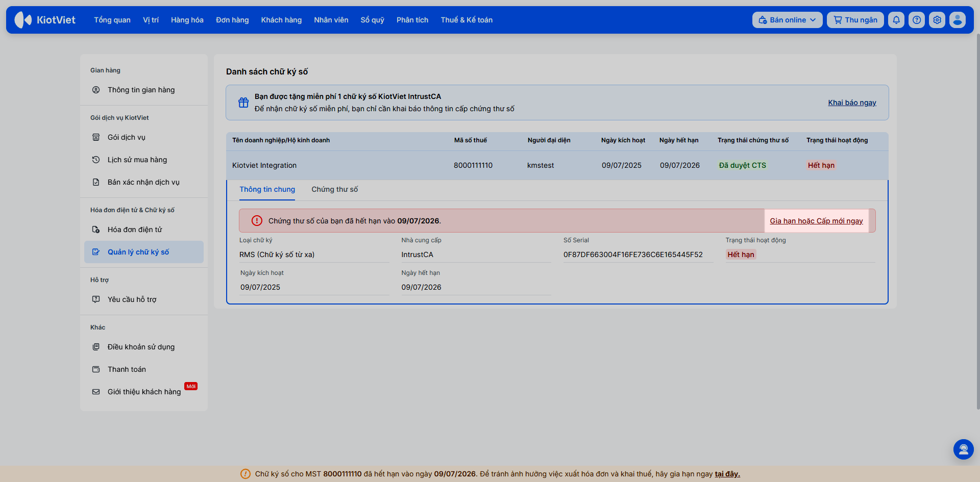Open the Phân tích menu
This screenshot has height=482, width=980.
(x=412, y=20)
